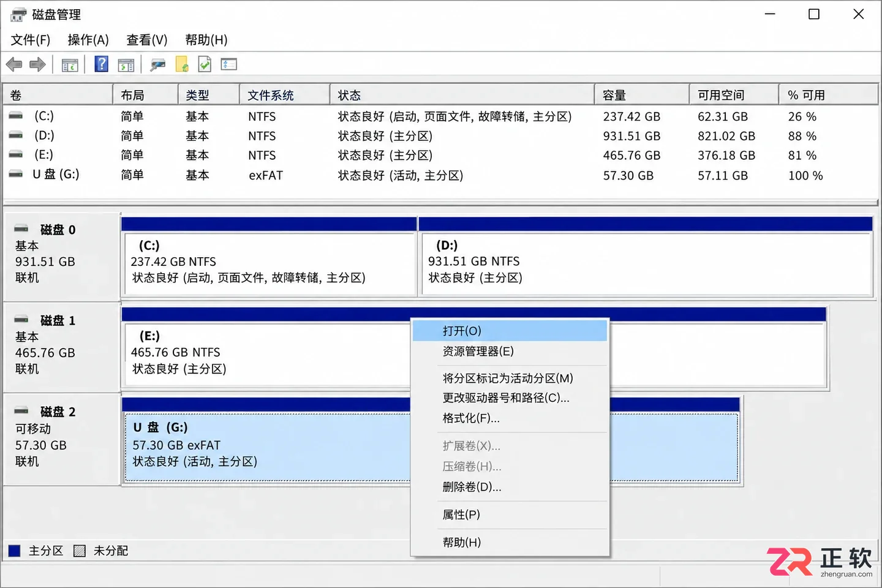Image resolution: width=882 pixels, height=588 pixels.
Task: Click the hatched 未分配 legend swatch
Action: pyautogui.click(x=79, y=551)
